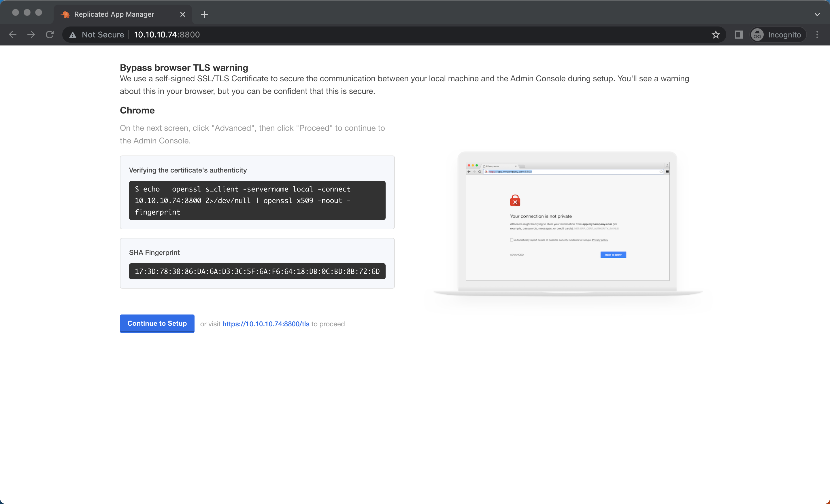Click the Incognito profile avatar
The image size is (830, 504).
pos(757,34)
